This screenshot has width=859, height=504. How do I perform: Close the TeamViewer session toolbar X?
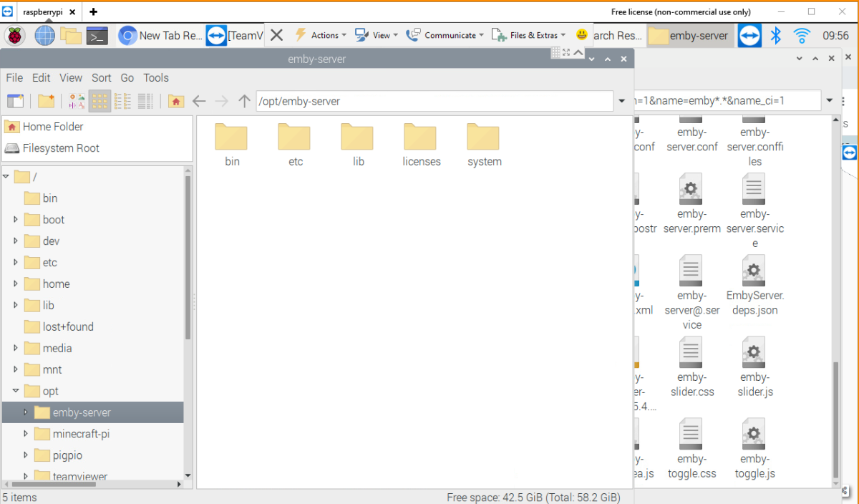click(276, 35)
